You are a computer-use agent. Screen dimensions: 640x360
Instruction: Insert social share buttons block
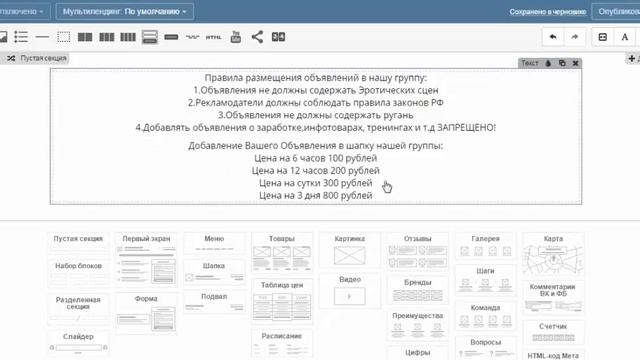coord(257,37)
